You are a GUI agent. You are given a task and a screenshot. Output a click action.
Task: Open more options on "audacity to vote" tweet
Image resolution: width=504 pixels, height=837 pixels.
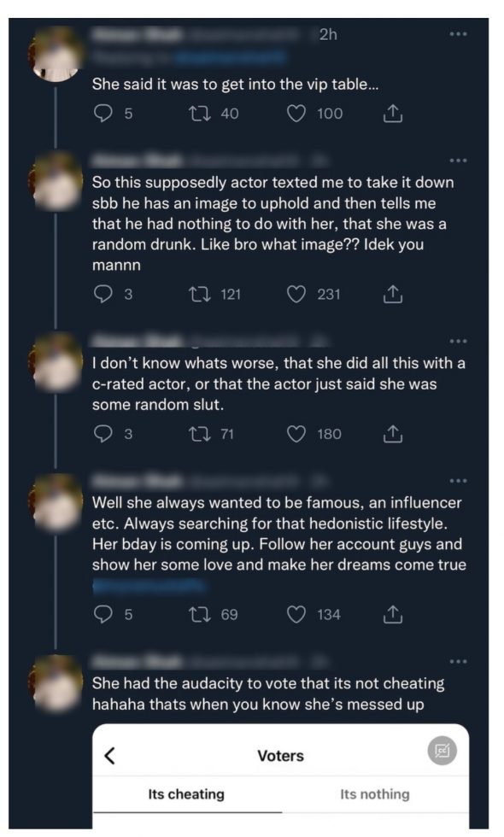point(458,661)
